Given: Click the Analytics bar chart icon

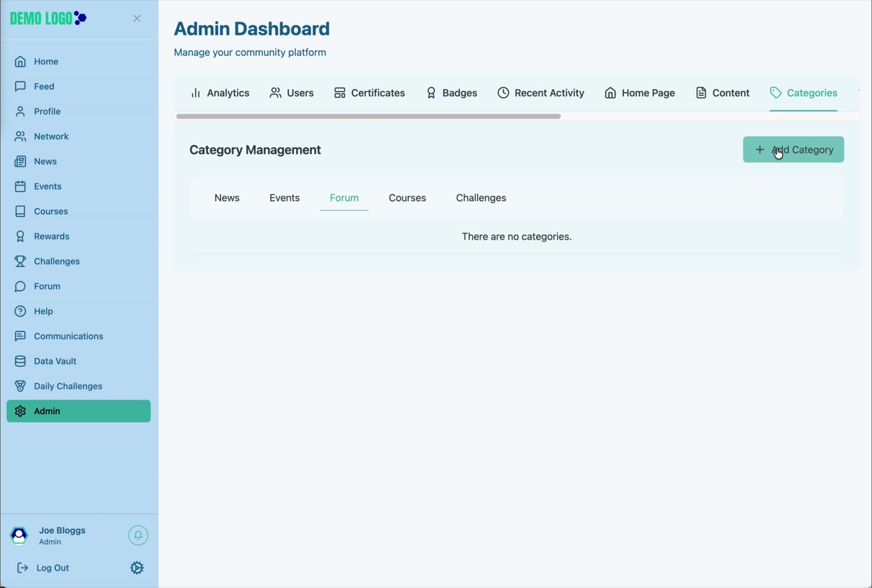Looking at the screenshot, I should 196,93.
